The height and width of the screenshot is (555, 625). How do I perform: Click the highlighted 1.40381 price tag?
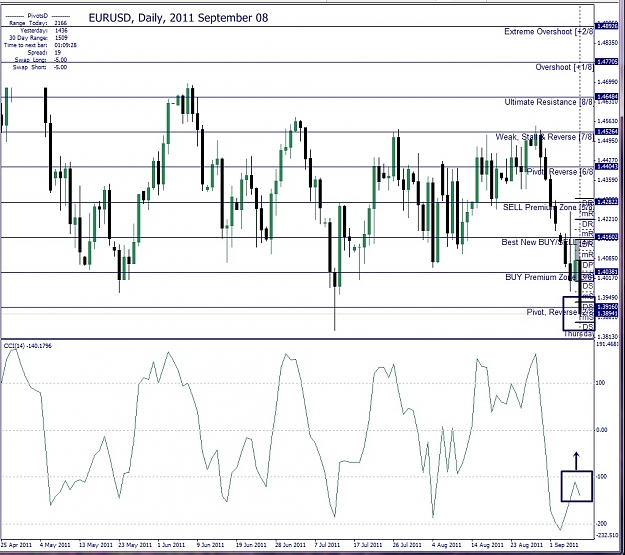606,272
